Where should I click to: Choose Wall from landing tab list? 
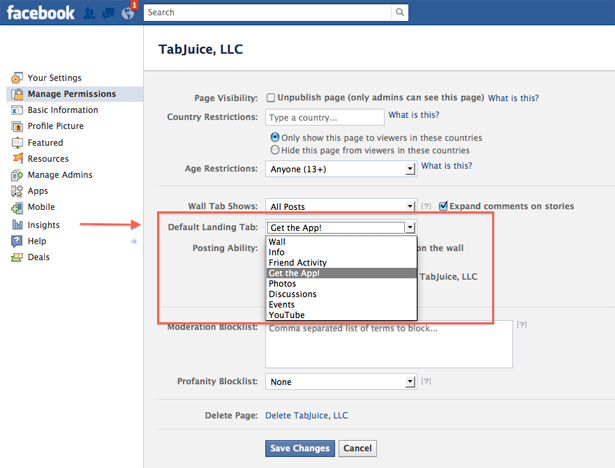(x=341, y=242)
